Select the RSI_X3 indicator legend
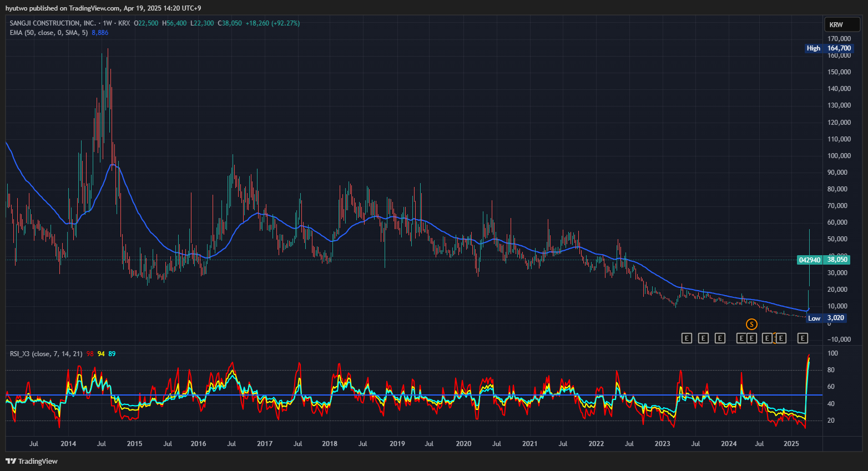Viewport: 868px width, 471px height. point(46,354)
